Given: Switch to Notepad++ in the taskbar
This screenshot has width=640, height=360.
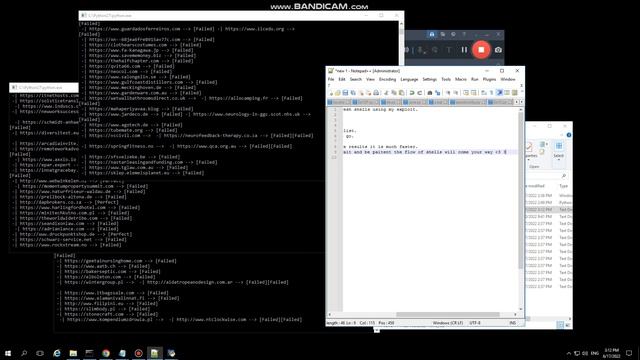Looking at the screenshot, I should tap(155, 353).
